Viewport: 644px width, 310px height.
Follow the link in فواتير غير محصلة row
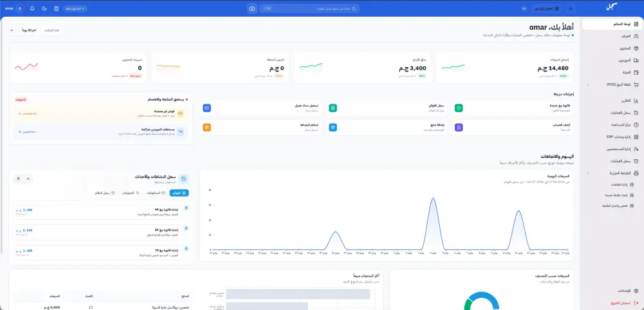(28, 113)
